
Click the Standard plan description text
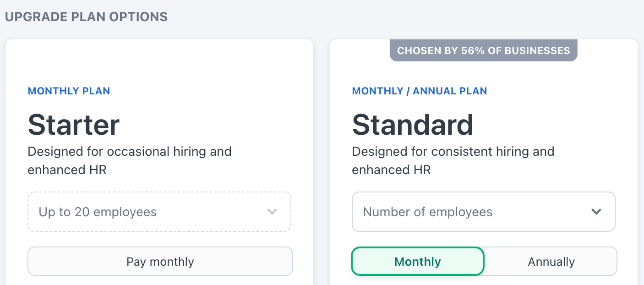click(x=453, y=160)
